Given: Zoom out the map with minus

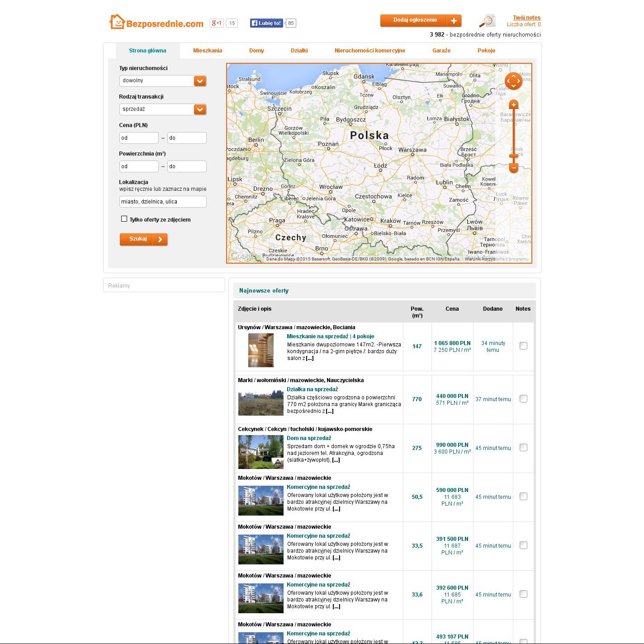Looking at the screenshot, I should 513,168.
